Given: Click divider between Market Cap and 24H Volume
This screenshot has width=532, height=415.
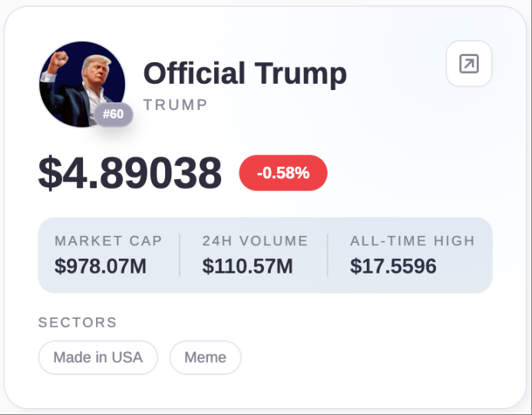Looking at the screenshot, I should pyautogui.click(x=180, y=255).
